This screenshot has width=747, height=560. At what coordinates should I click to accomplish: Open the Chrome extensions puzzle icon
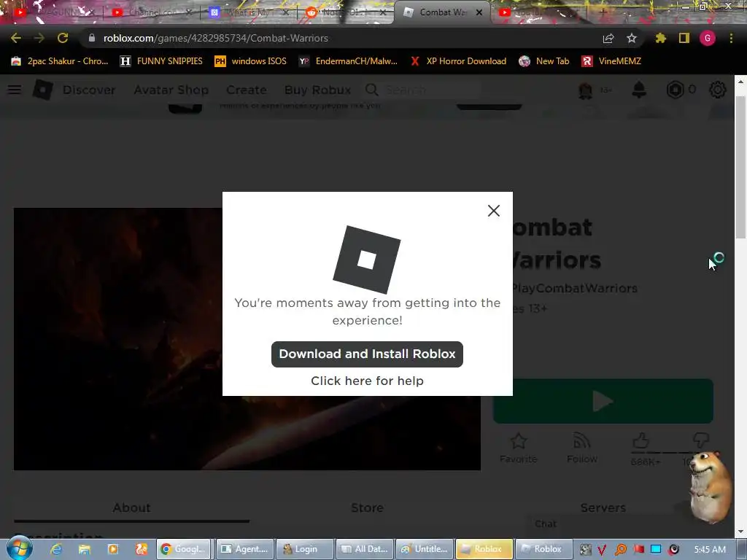click(x=660, y=38)
